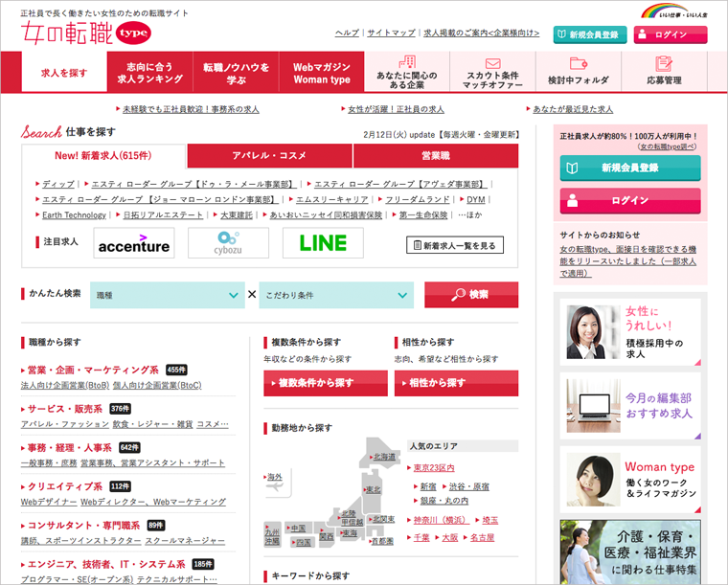Select 東北 region on the map
Viewport: 728px width, 585px height.
373,489
